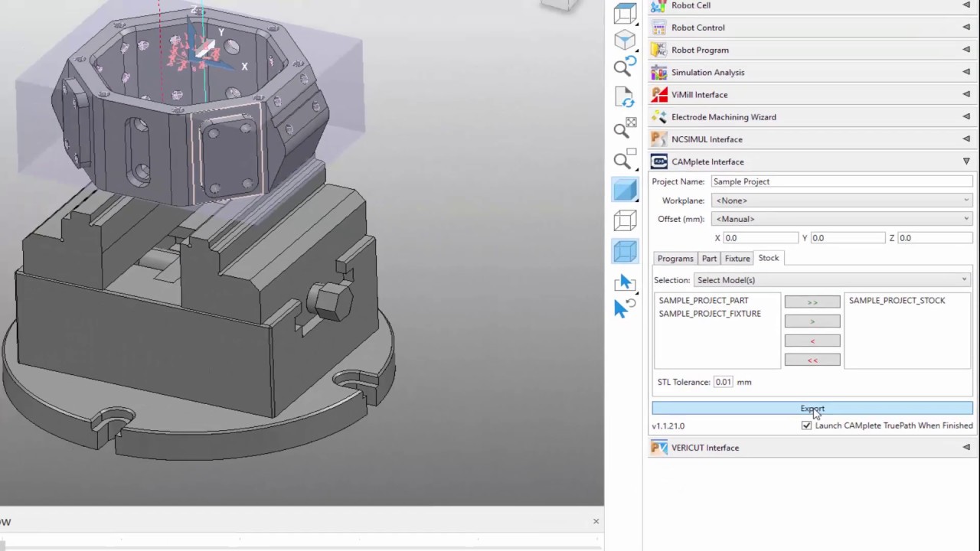
Task: Click the Z offset input field
Action: tap(935, 238)
